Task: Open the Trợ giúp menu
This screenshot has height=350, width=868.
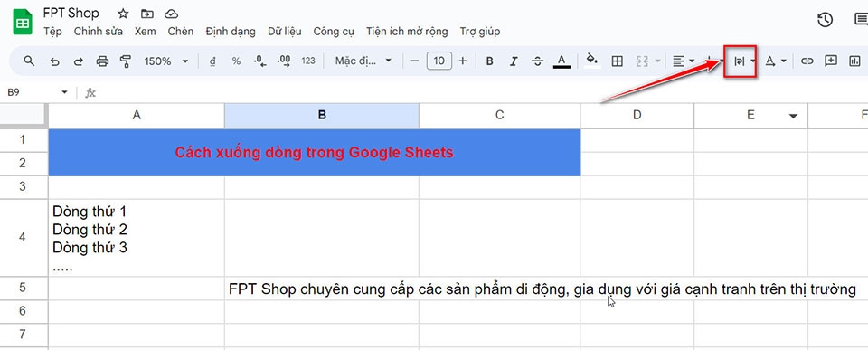Action: (480, 32)
